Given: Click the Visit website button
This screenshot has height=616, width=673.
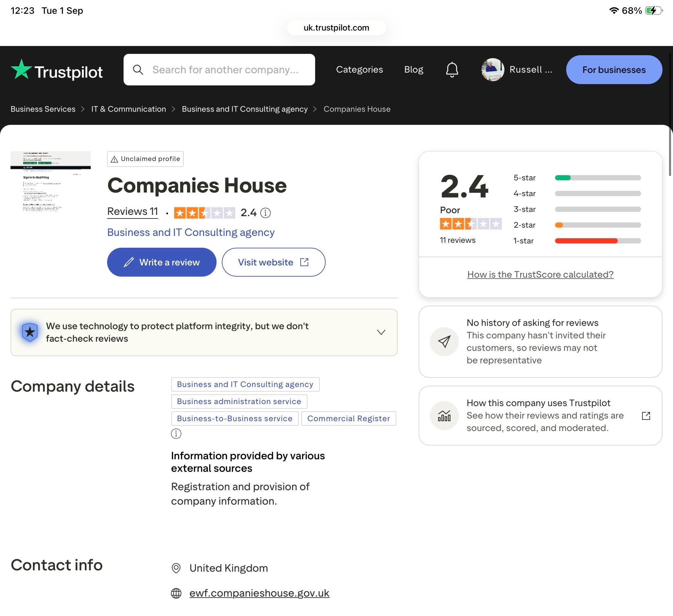Looking at the screenshot, I should click(273, 262).
